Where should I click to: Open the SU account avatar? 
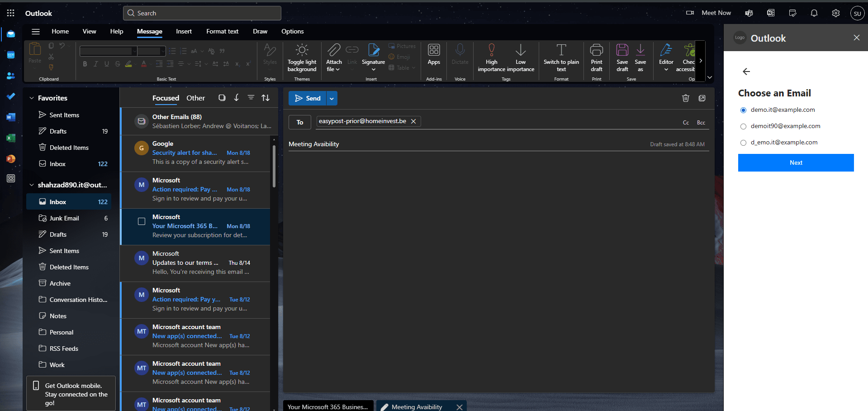coord(857,13)
